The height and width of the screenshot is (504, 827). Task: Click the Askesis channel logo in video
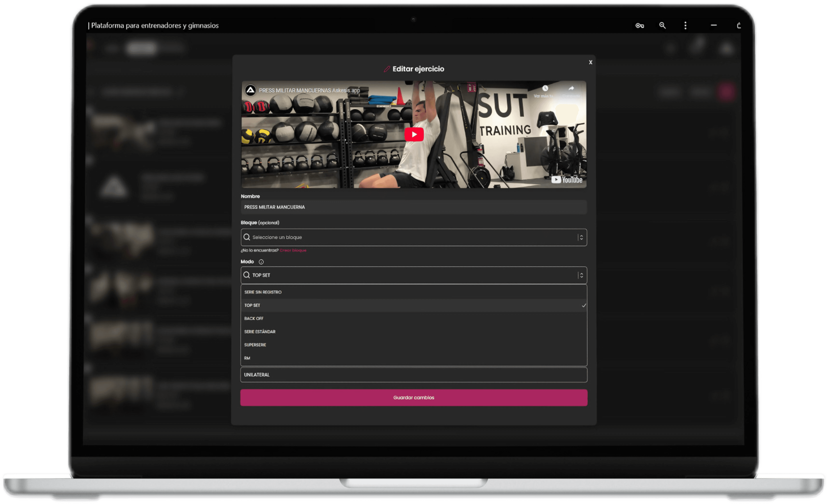[x=250, y=90]
